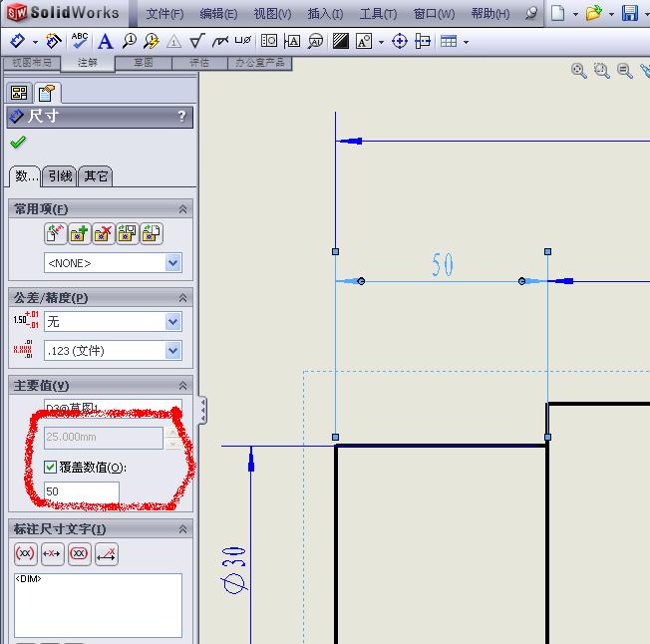650x644 pixels.
Task: Collapse the 主要值(V) section
Action: click(182, 386)
